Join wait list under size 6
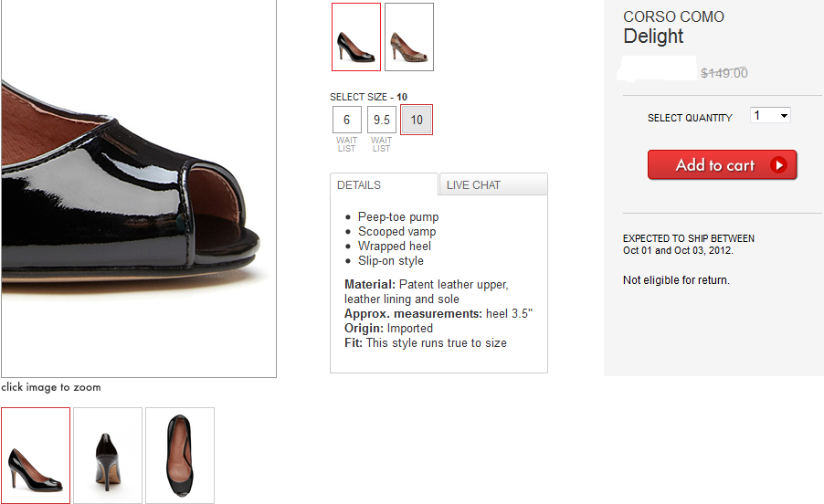Viewport: 824px width, 504px height. click(346, 144)
